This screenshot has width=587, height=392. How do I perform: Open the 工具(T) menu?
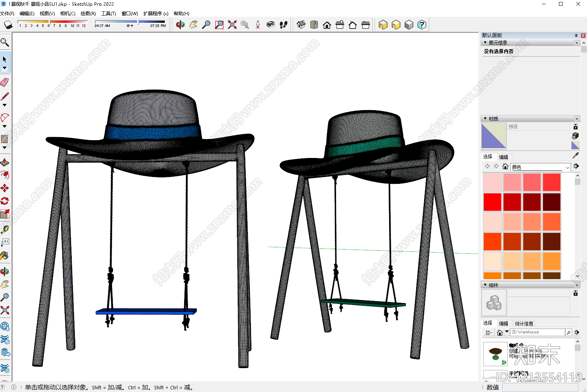click(109, 13)
